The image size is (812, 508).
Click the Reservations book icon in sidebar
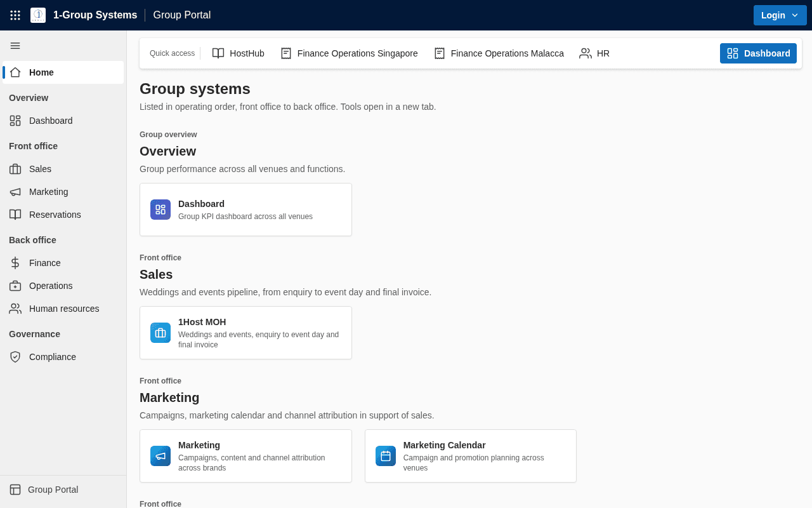click(x=15, y=215)
